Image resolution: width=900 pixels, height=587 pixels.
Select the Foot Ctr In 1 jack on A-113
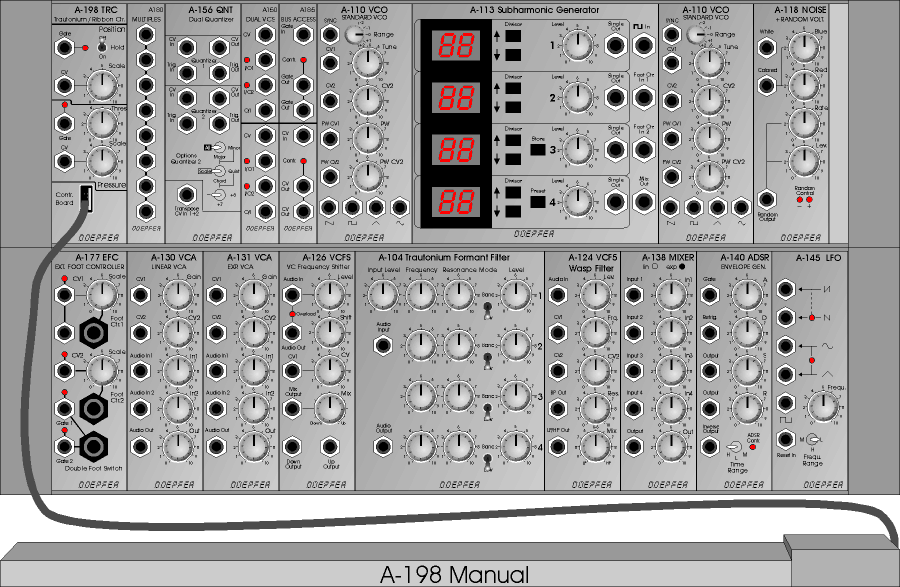tap(643, 98)
